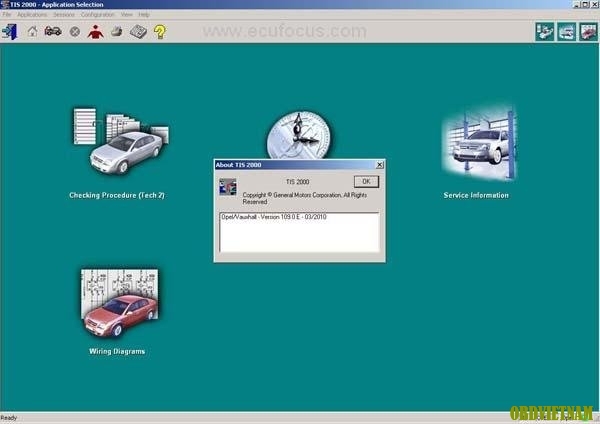
Task: Click the Ready status bar text
Action: pos(9,418)
